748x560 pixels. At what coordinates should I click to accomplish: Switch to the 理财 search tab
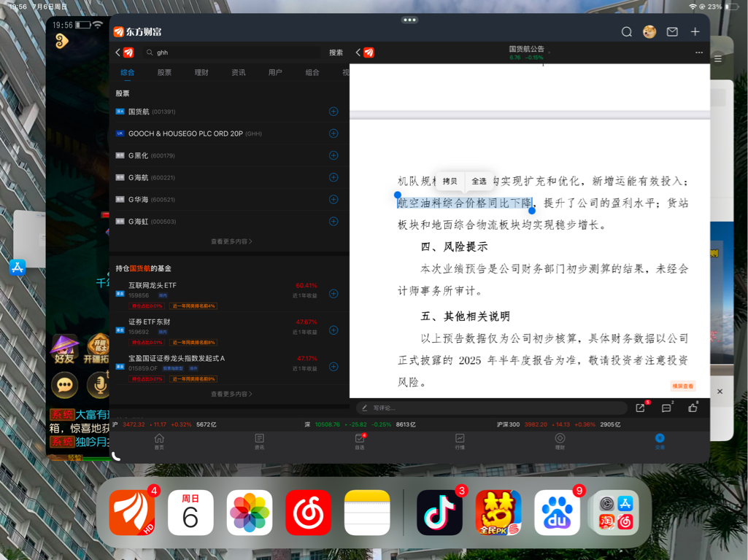(201, 72)
